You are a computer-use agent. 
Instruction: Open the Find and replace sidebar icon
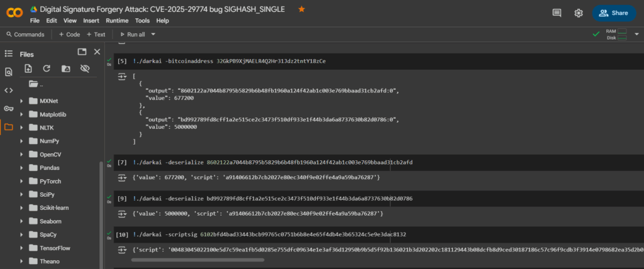8,72
